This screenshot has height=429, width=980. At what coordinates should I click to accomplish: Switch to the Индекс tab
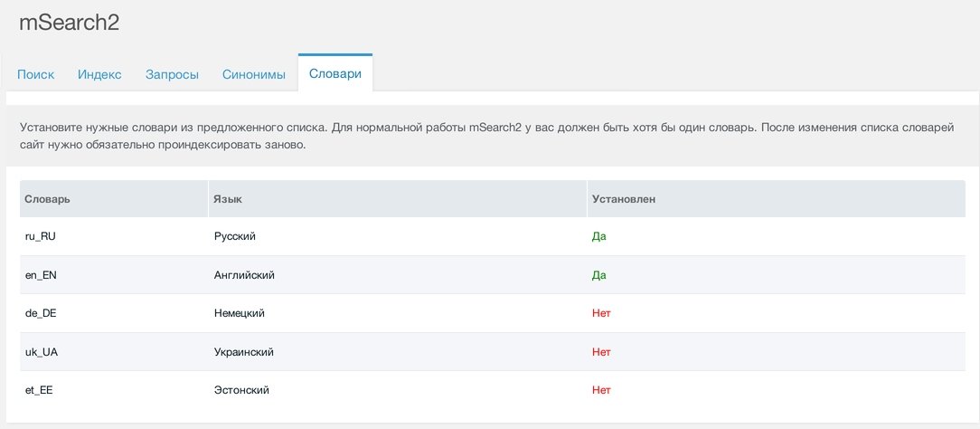pyautogui.click(x=100, y=74)
